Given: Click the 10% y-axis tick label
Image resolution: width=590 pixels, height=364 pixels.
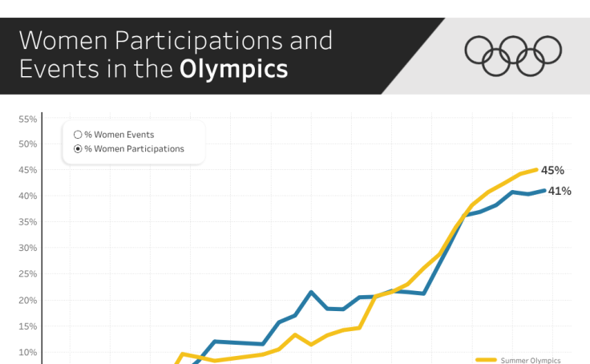Looking at the screenshot, I should [x=28, y=352].
